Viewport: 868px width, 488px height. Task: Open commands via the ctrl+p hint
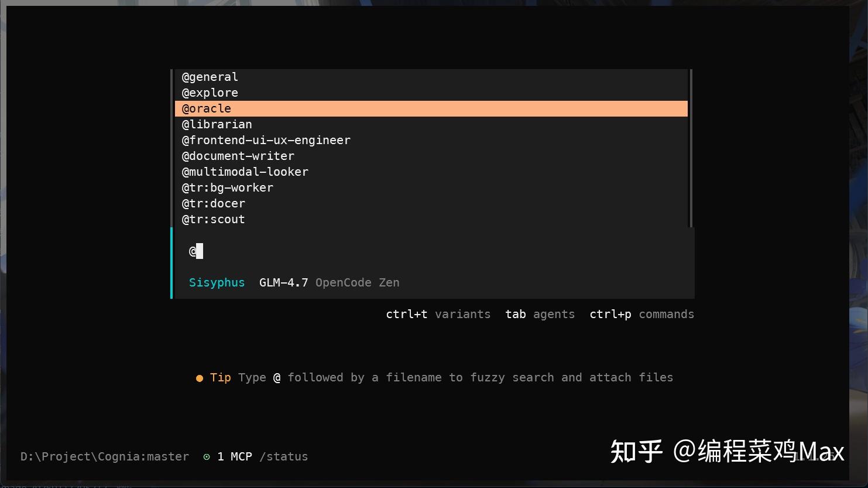coord(641,314)
